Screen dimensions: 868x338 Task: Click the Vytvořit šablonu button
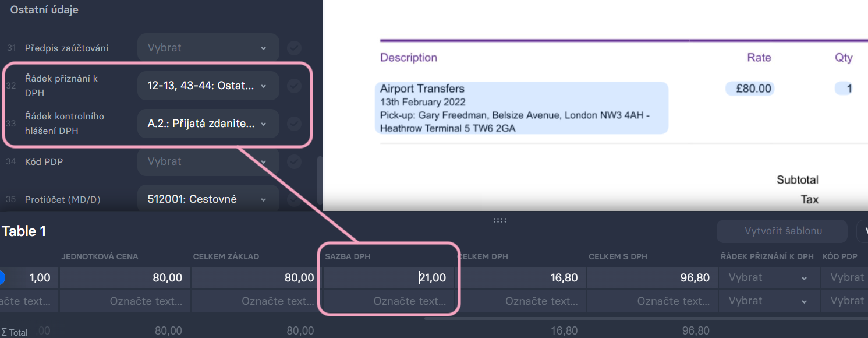tap(783, 231)
